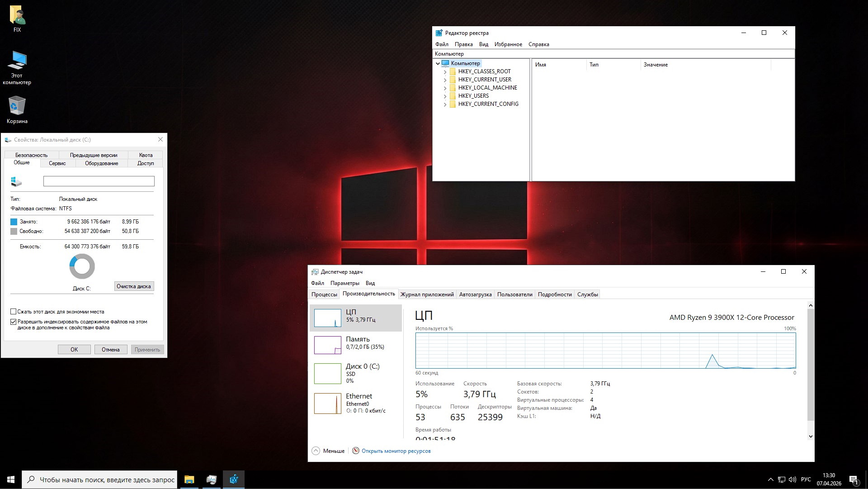Click the disk label input field
The image size is (868, 489).
[99, 181]
